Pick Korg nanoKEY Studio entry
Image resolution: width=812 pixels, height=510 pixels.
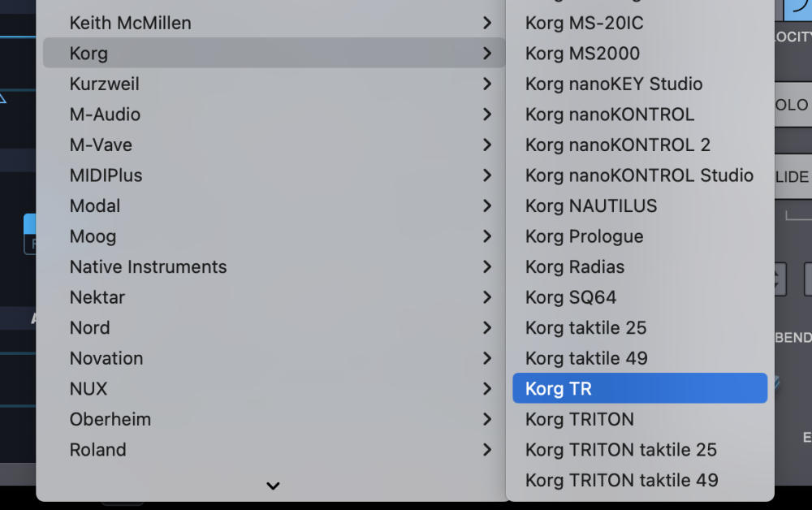[613, 84]
